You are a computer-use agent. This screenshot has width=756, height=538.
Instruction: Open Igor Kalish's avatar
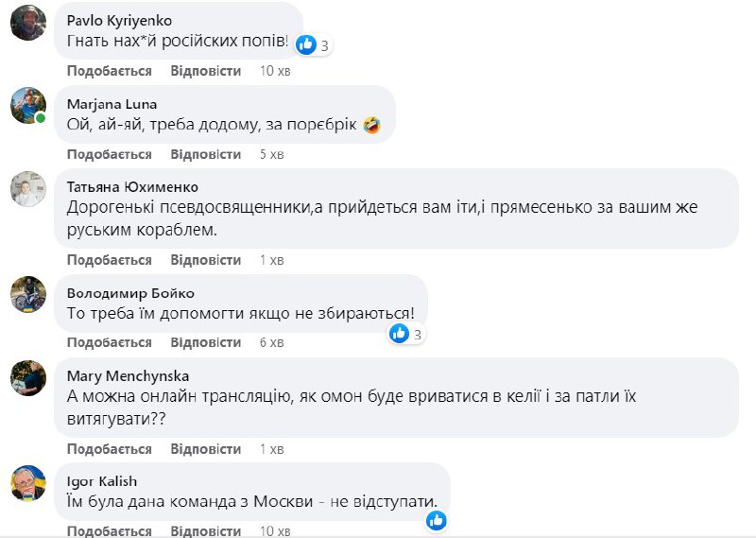point(28,482)
